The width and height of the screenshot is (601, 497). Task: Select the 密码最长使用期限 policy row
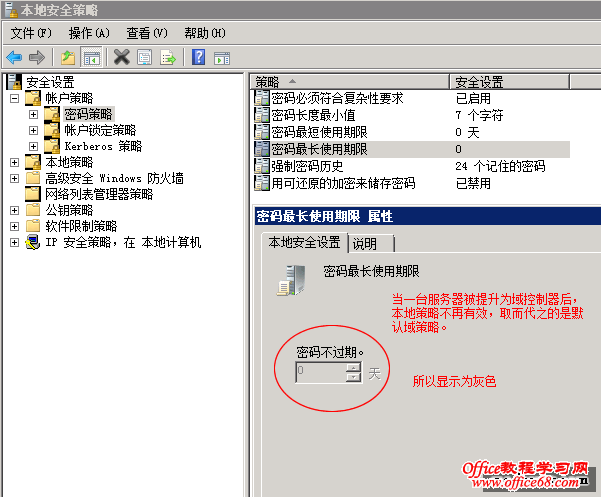[412, 149]
